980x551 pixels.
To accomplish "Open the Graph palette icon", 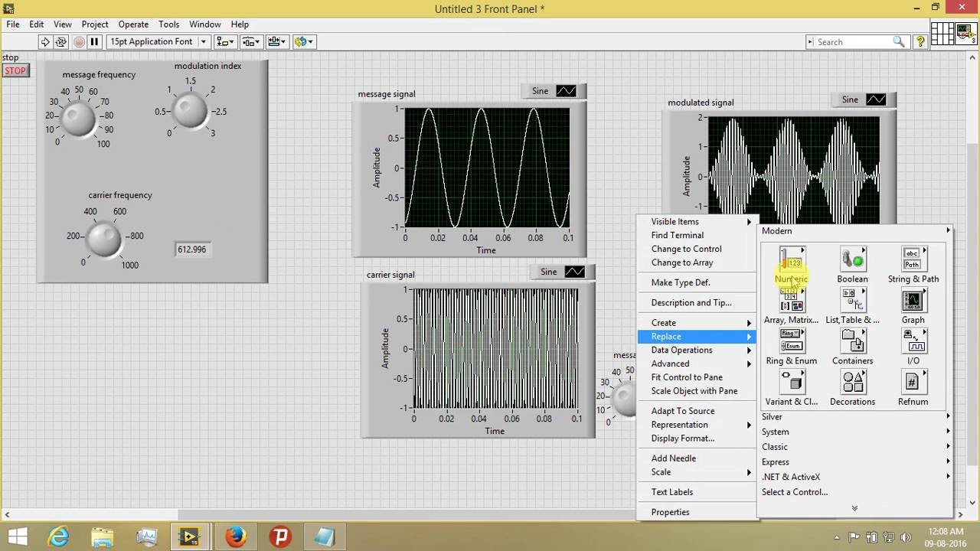I will pos(913,302).
